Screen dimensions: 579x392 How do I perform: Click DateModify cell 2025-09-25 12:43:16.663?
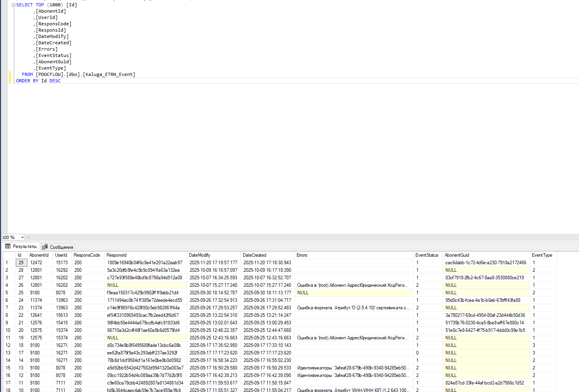pyautogui.click(x=213, y=338)
